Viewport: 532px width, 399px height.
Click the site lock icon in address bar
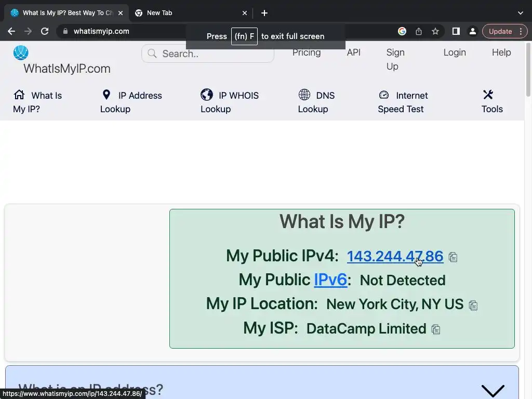65,31
